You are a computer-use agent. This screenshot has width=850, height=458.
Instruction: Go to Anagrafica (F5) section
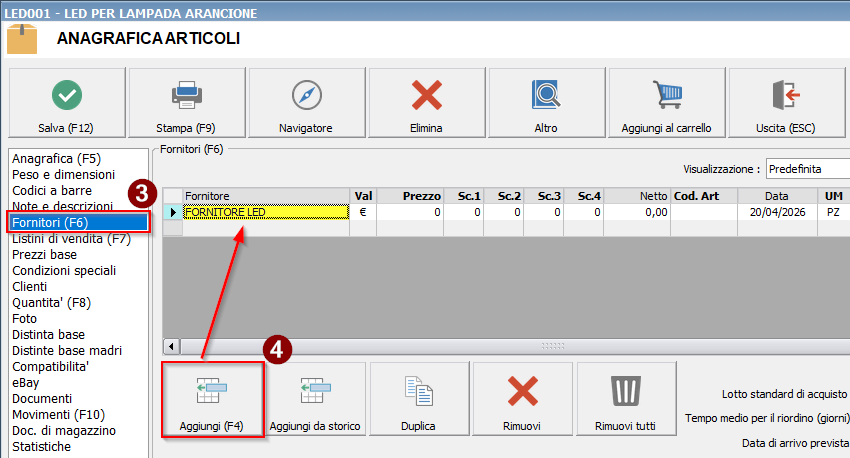pos(56,158)
